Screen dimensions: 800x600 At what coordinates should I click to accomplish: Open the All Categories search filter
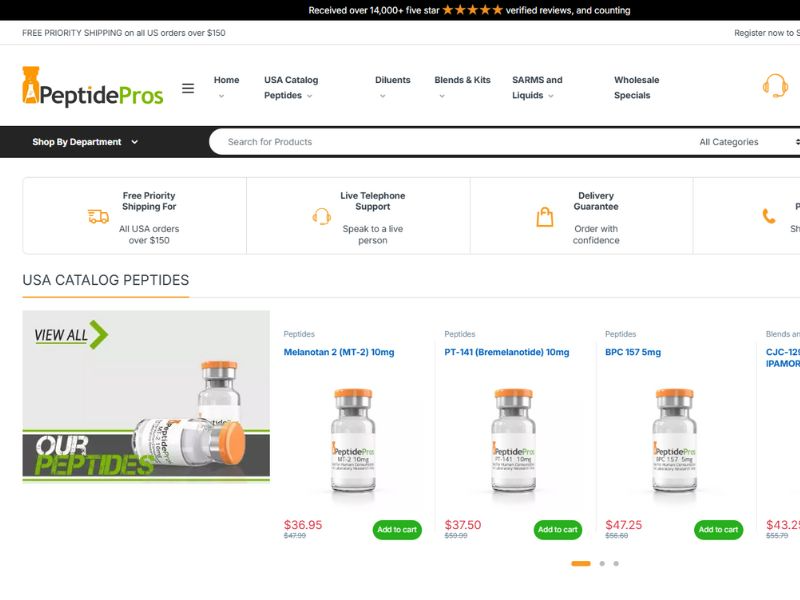point(745,142)
